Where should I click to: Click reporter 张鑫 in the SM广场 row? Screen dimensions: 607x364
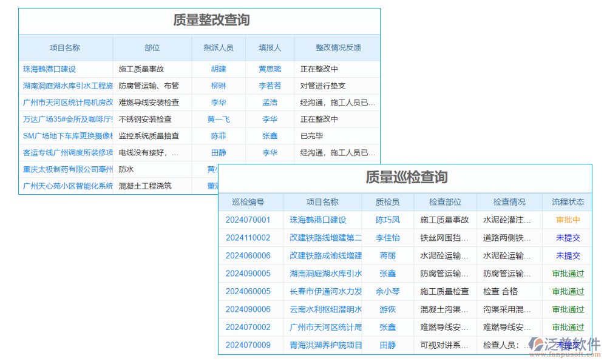pyautogui.click(x=270, y=136)
